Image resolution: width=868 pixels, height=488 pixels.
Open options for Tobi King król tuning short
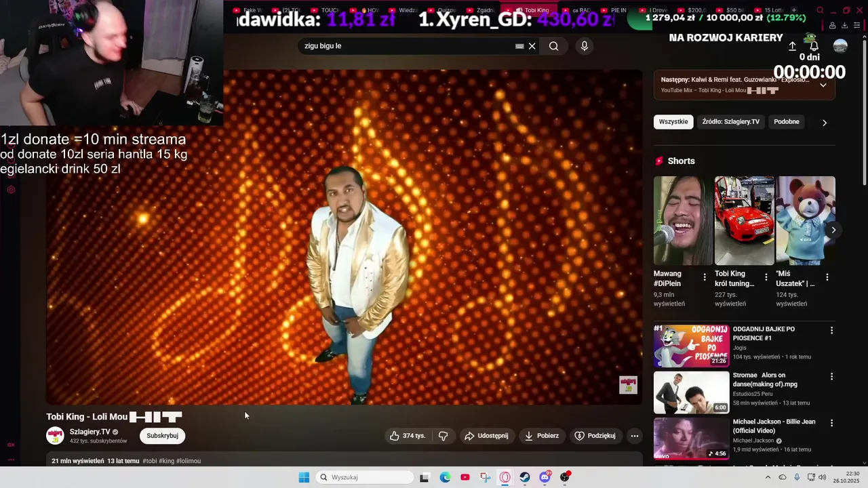pyautogui.click(x=766, y=277)
